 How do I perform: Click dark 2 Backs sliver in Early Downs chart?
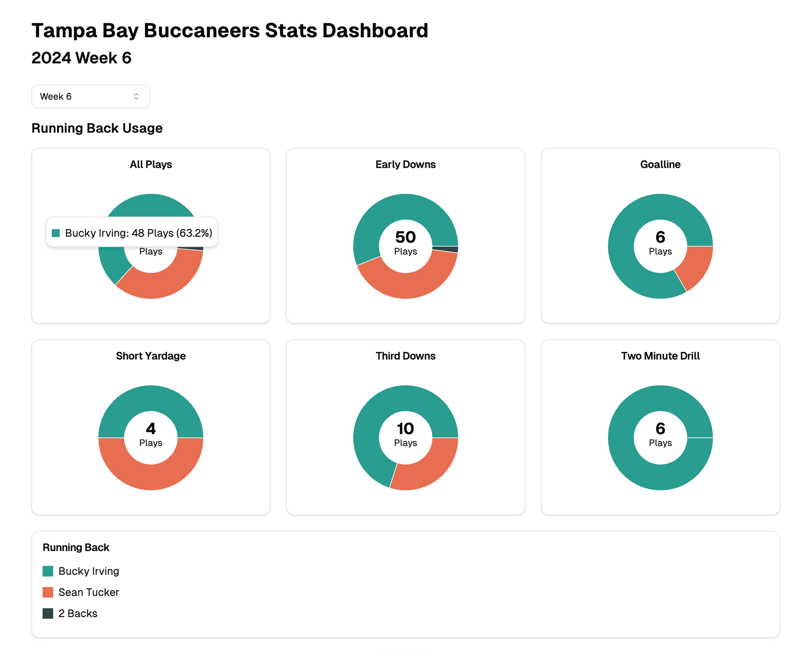pos(445,249)
